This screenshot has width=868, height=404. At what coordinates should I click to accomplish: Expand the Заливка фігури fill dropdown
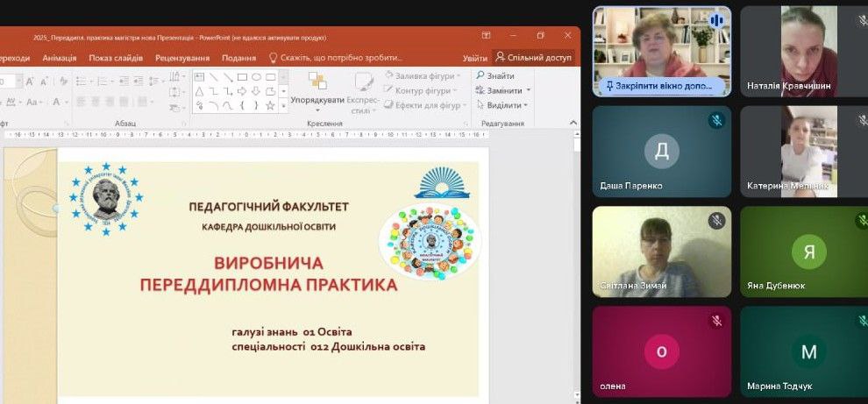(x=459, y=76)
